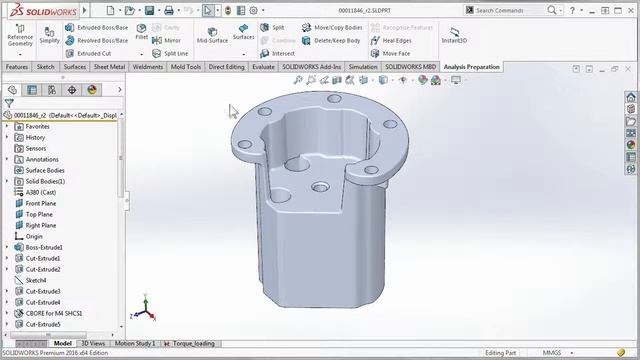Open Reference Geometry

click(x=20, y=35)
